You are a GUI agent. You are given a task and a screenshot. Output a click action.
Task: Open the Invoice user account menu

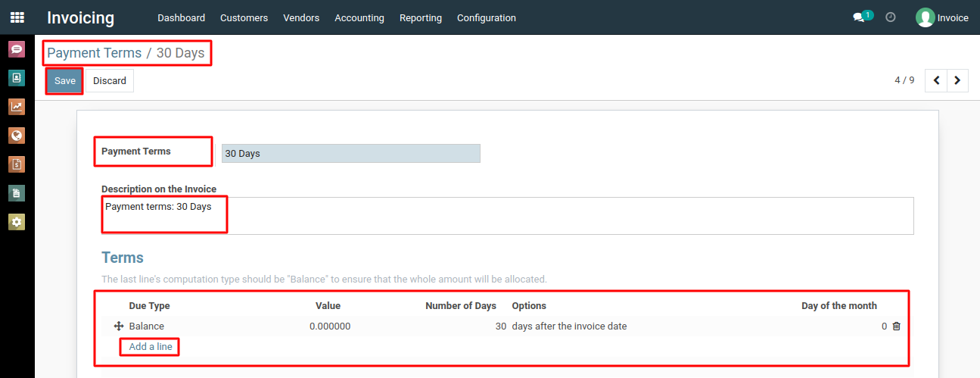pyautogui.click(x=942, y=17)
